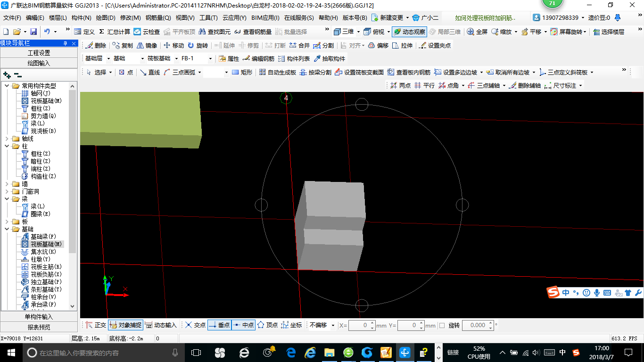The height and width of the screenshot is (362, 644).
Task: Collapse the 基础 tree node
Action: pyautogui.click(x=7, y=229)
